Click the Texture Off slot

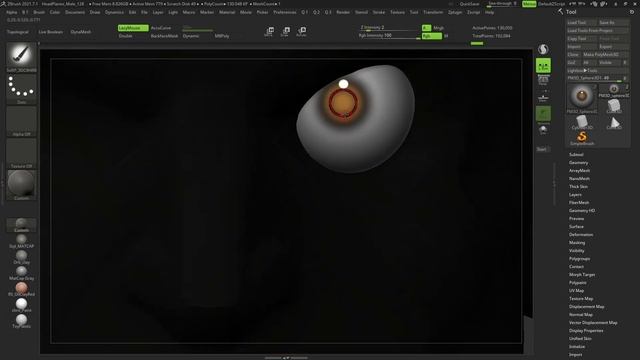[21, 153]
